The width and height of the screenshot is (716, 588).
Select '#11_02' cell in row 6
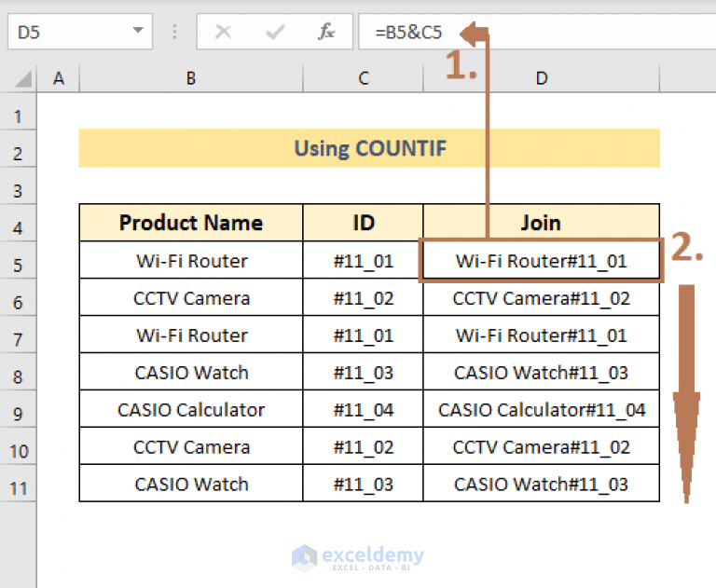tap(363, 297)
